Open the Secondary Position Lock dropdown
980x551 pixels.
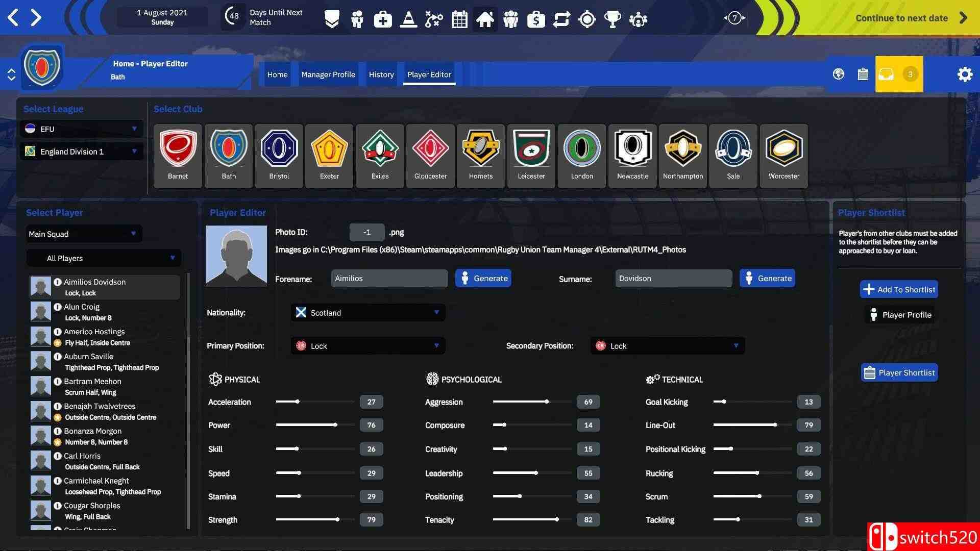(667, 346)
